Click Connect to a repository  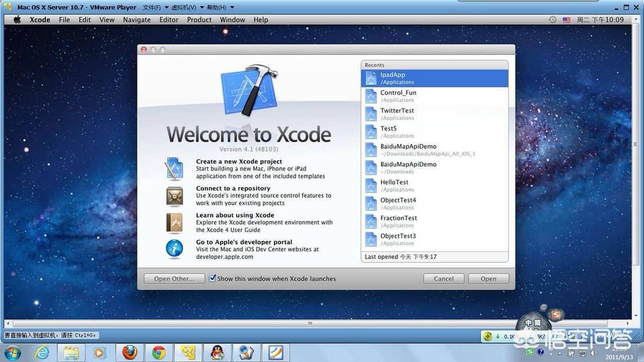(233, 188)
